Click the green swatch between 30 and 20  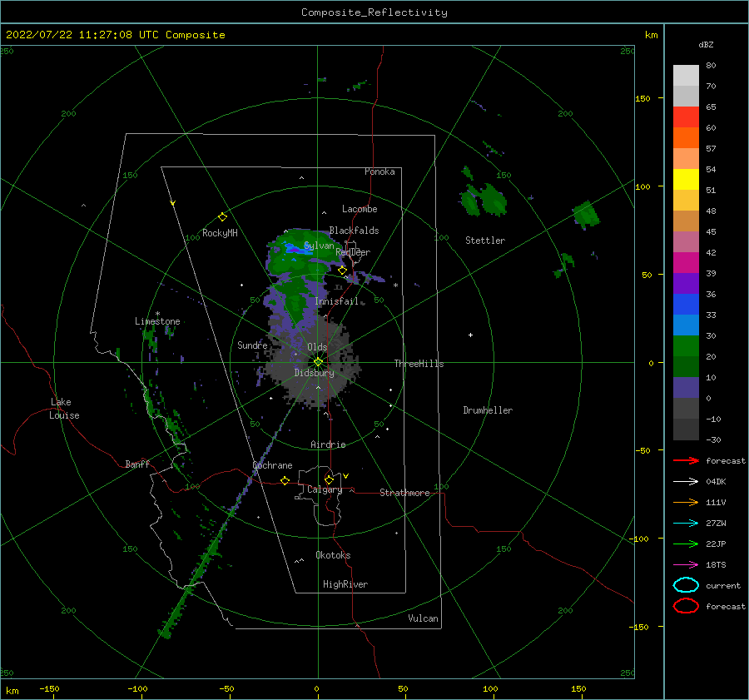686,345
